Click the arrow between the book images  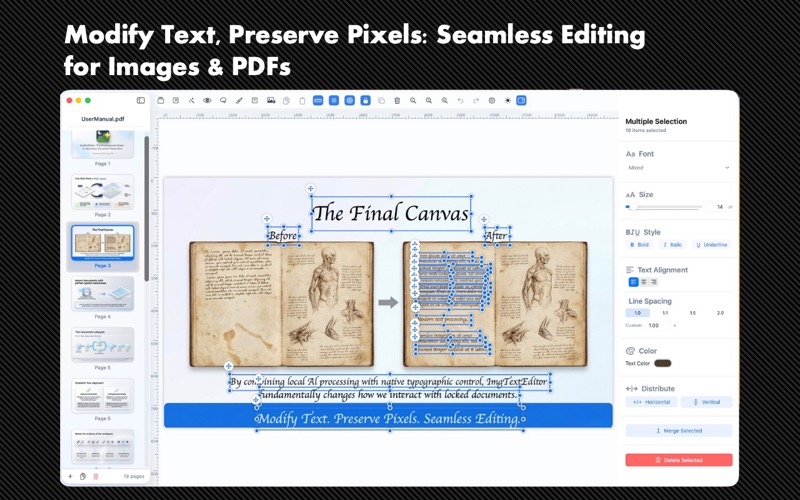point(388,303)
